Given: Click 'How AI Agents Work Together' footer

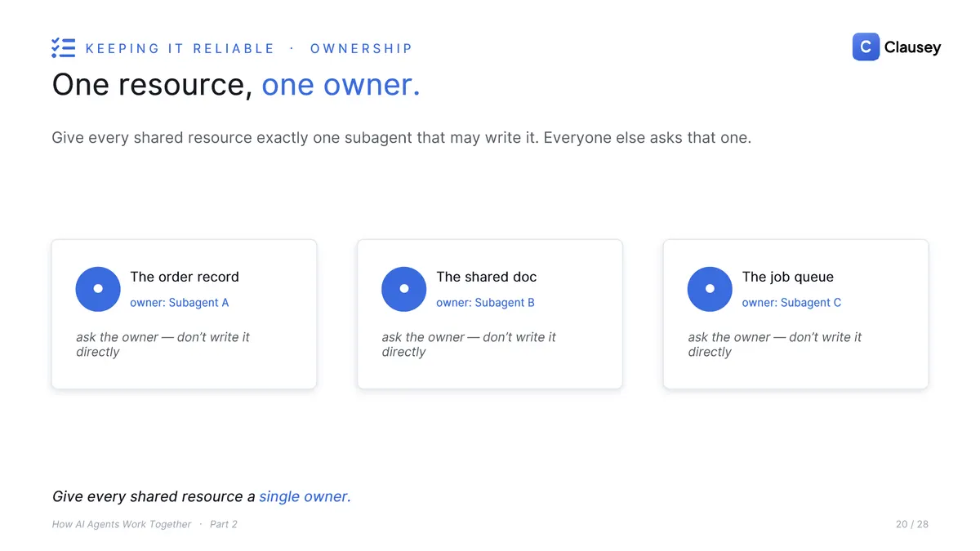Looking at the screenshot, I should coord(122,524).
